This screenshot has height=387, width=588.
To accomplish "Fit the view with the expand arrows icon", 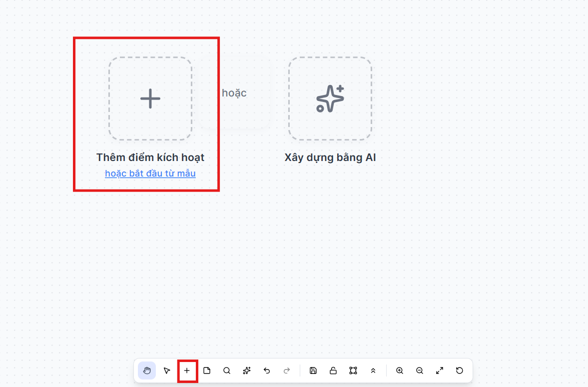I will (440, 370).
